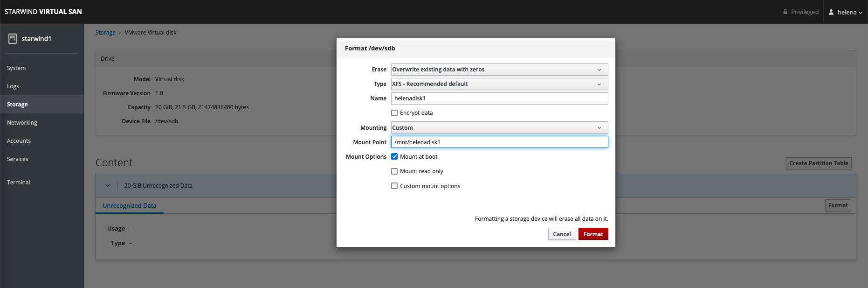Image resolution: width=868 pixels, height=288 pixels.
Task: Open the Mounting dropdown set to Custom
Action: point(499,128)
